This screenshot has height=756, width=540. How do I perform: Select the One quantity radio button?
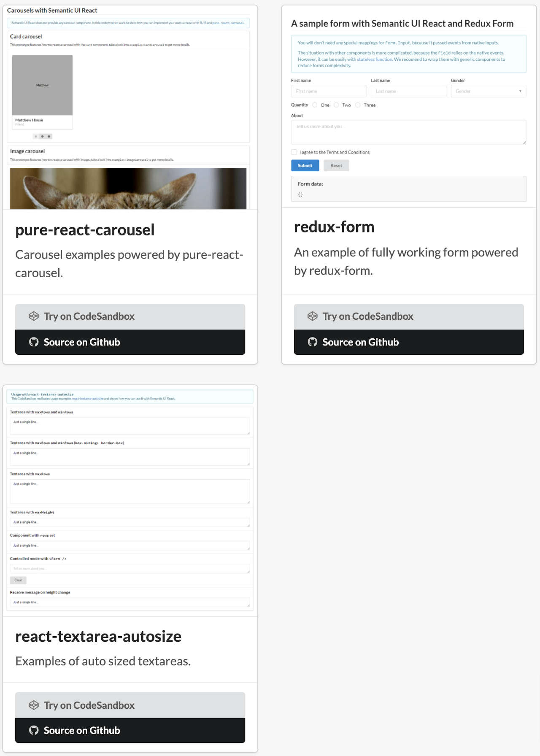pyautogui.click(x=315, y=105)
